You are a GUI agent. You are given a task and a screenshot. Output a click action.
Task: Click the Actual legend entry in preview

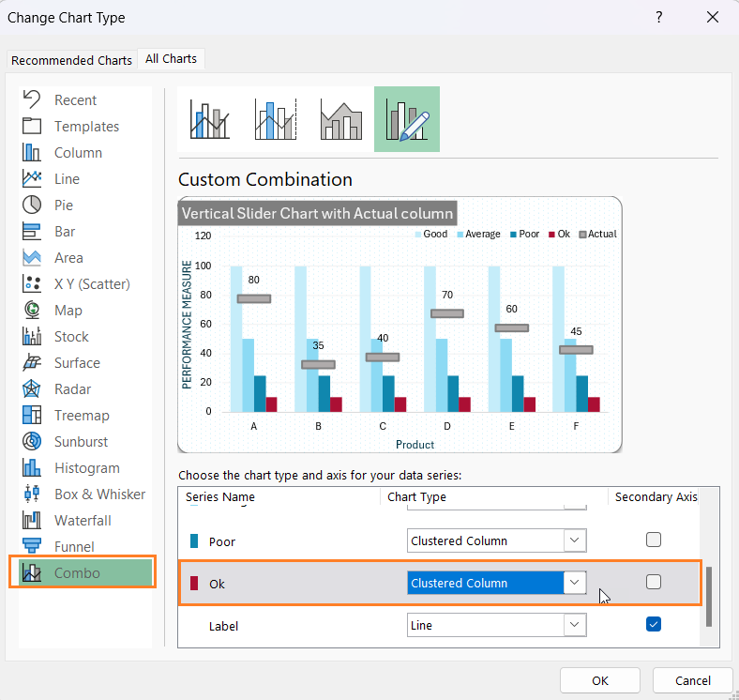tap(597, 234)
